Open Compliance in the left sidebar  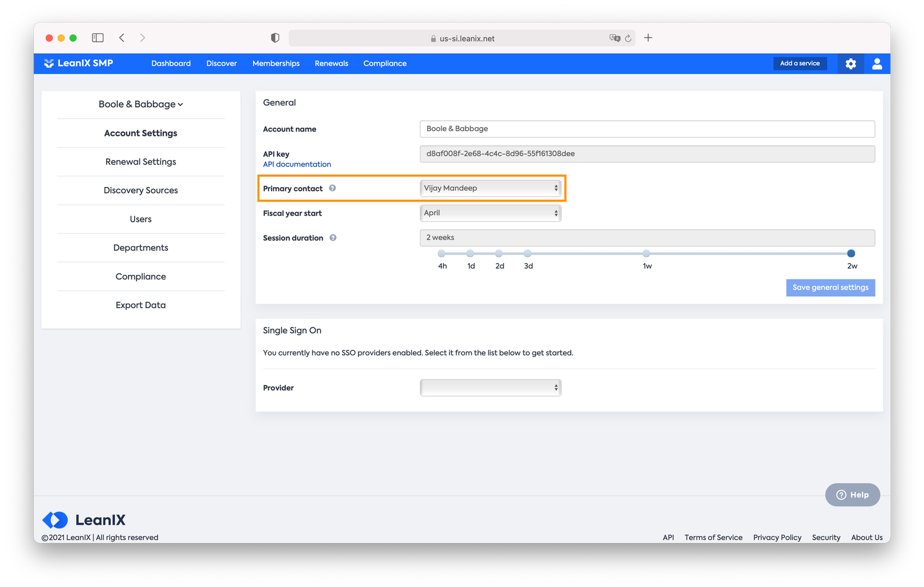pos(141,277)
